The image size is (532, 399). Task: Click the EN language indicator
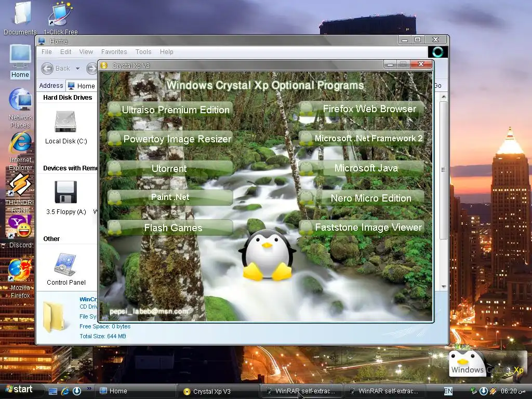pos(448,391)
